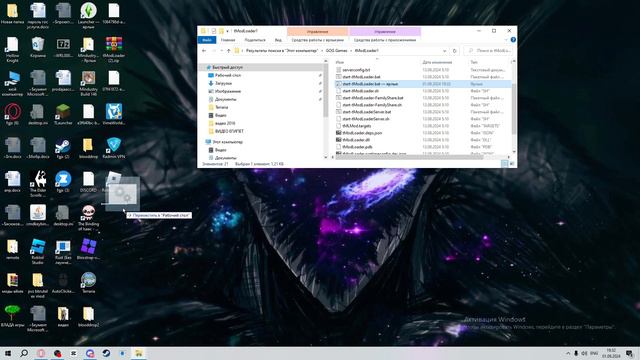The height and width of the screenshot is (360, 640).
Task: Open recent locations dropdown arrow
Action: click(x=221, y=51)
